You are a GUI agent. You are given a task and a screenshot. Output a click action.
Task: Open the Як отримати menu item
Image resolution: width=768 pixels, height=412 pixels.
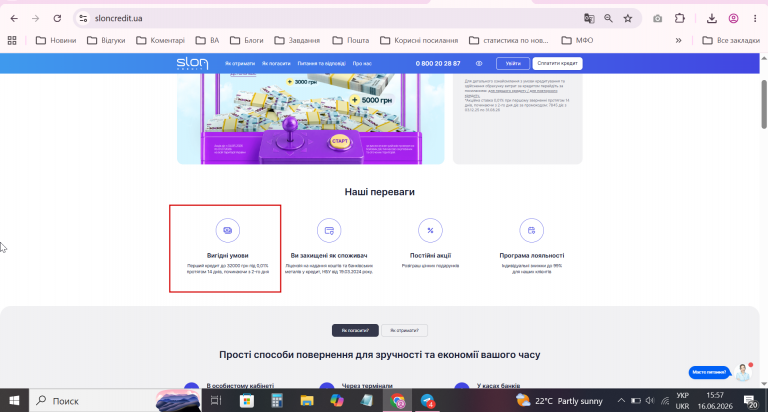240,64
